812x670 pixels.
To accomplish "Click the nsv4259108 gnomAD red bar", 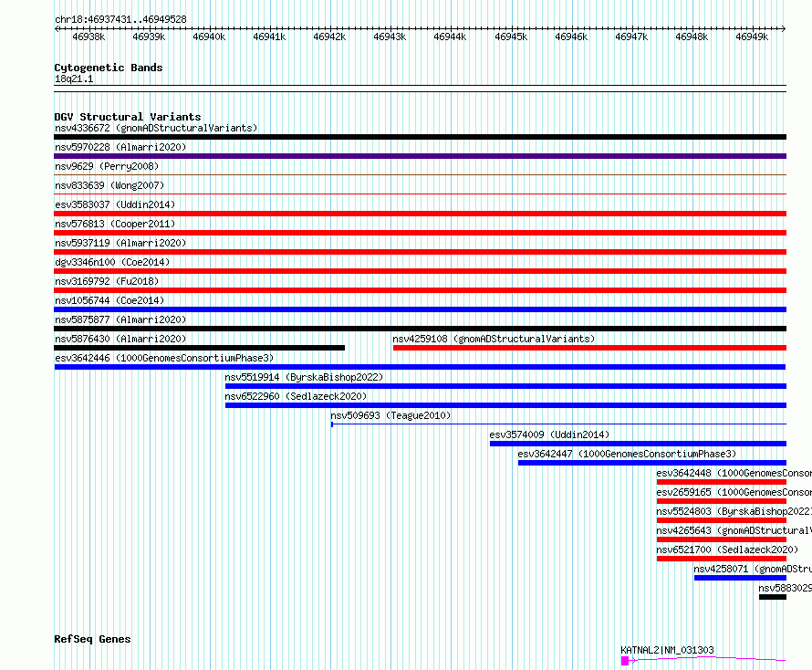I will (x=589, y=348).
